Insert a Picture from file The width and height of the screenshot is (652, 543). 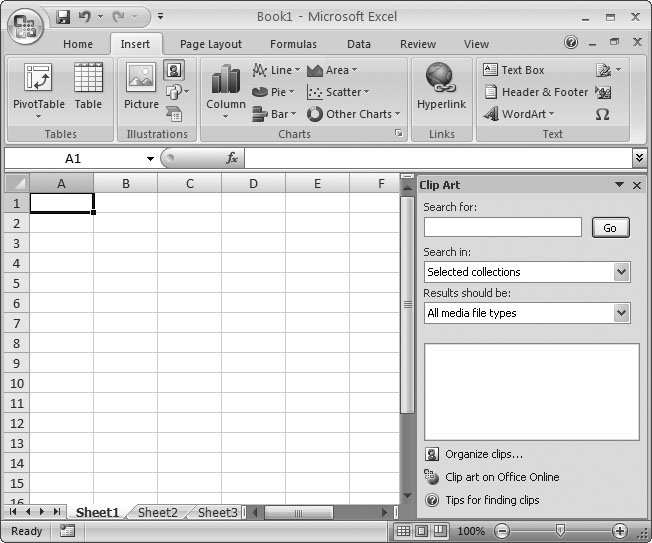point(141,86)
